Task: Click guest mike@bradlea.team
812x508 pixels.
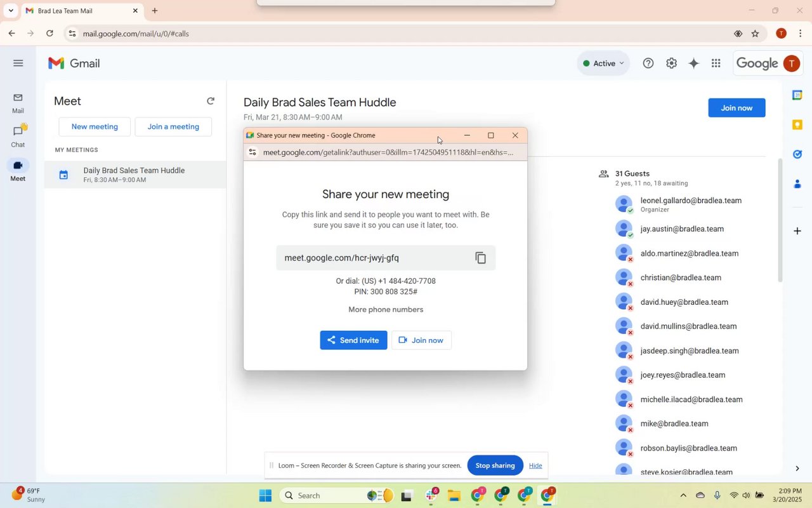Action: pyautogui.click(x=674, y=424)
